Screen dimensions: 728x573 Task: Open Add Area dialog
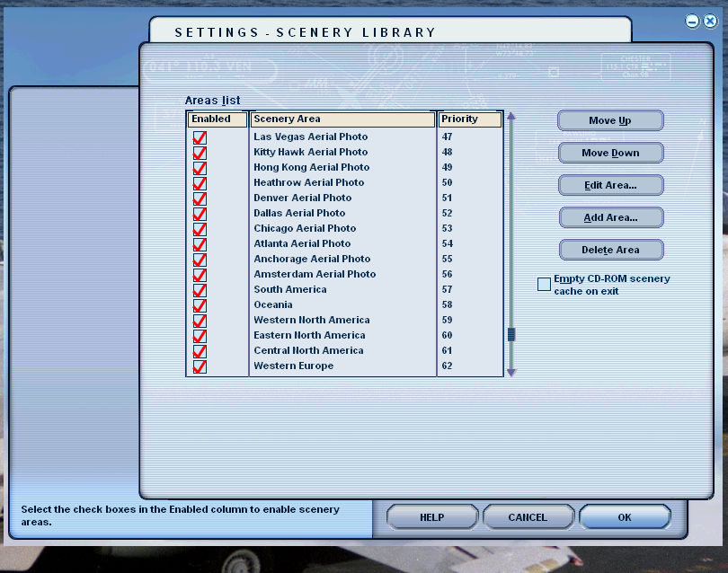click(610, 217)
